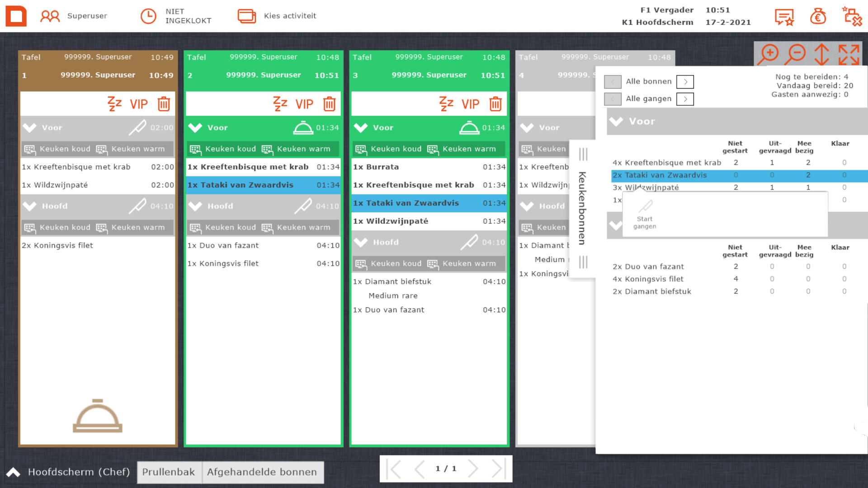The height and width of the screenshot is (488, 868).
Task: Open the euro money bag icon
Action: (818, 17)
